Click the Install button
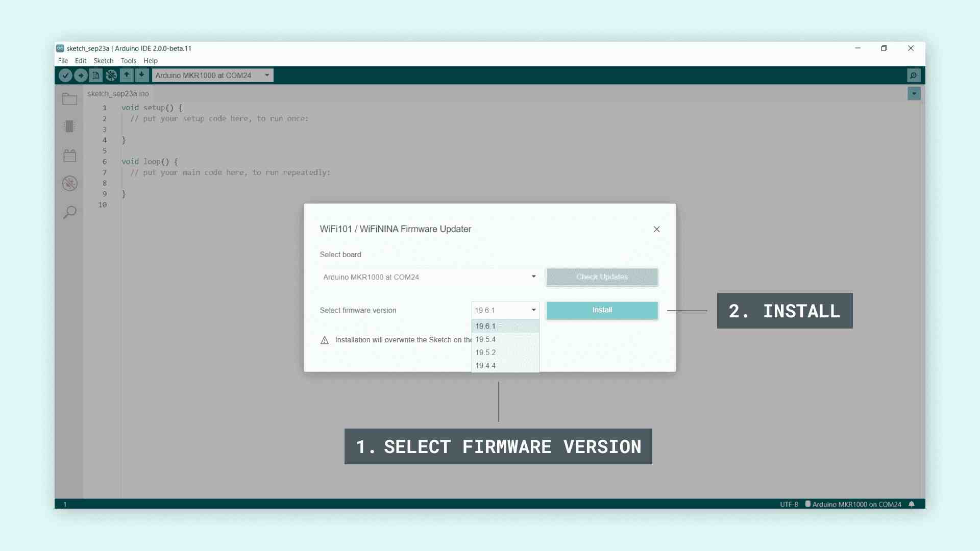Image resolution: width=980 pixels, height=551 pixels. [x=602, y=310]
